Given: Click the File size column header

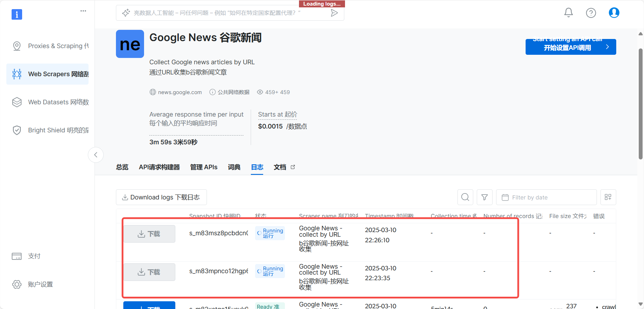Looking at the screenshot, I should point(568,216).
